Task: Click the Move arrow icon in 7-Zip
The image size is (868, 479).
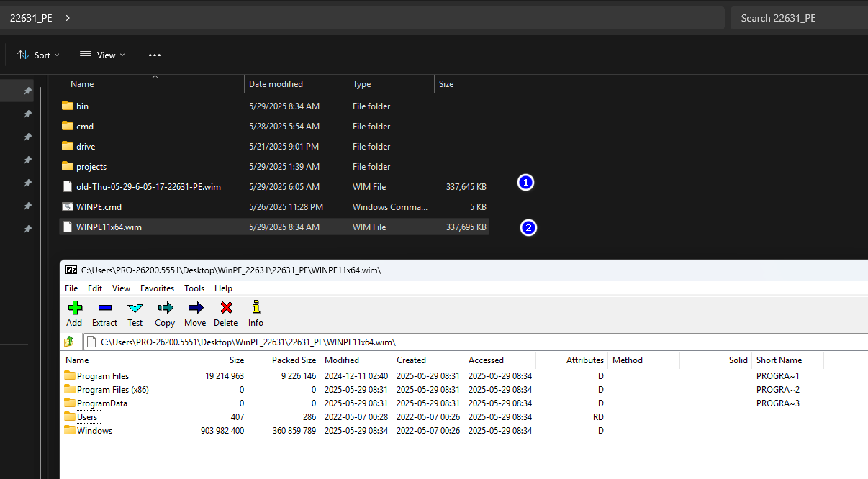Action: (x=195, y=308)
